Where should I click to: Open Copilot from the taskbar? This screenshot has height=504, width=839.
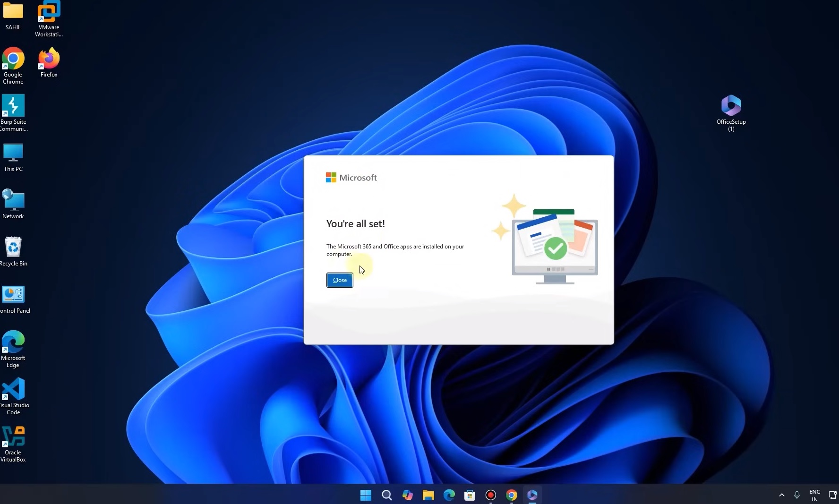(407, 495)
